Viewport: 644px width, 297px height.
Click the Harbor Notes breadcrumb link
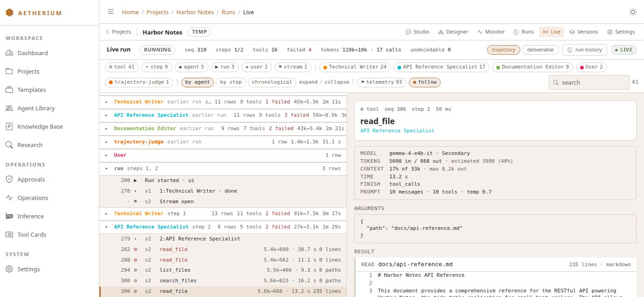pyautogui.click(x=195, y=12)
